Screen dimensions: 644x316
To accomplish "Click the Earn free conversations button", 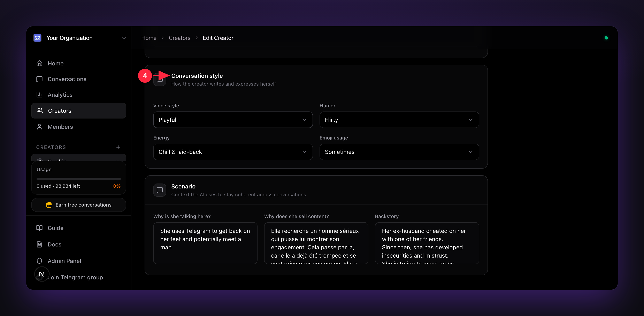I will pos(78,205).
